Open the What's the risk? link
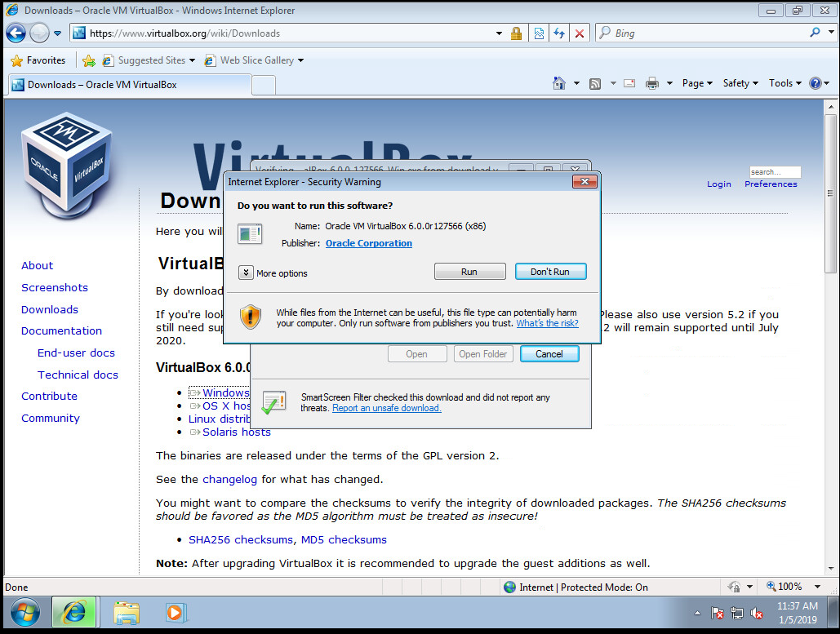The image size is (840, 634). (547, 323)
